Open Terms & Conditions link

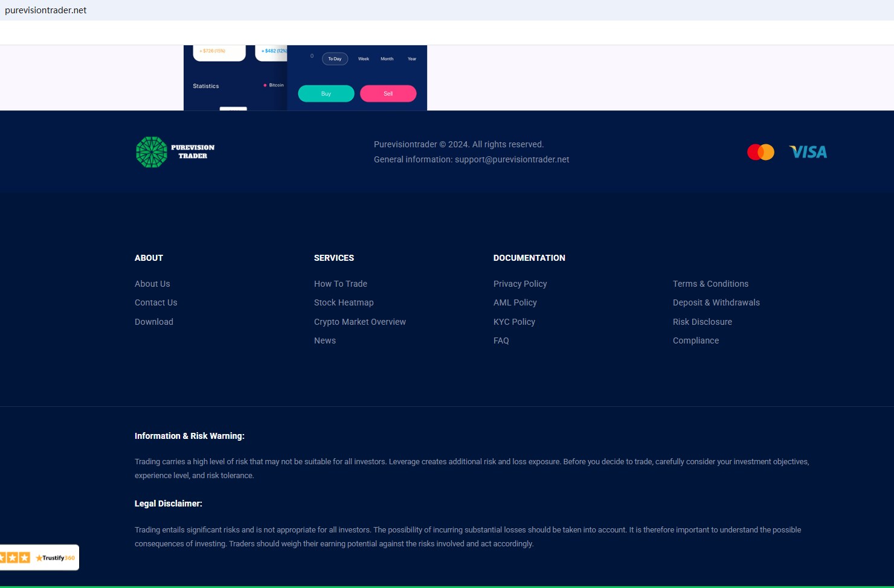pyautogui.click(x=710, y=284)
